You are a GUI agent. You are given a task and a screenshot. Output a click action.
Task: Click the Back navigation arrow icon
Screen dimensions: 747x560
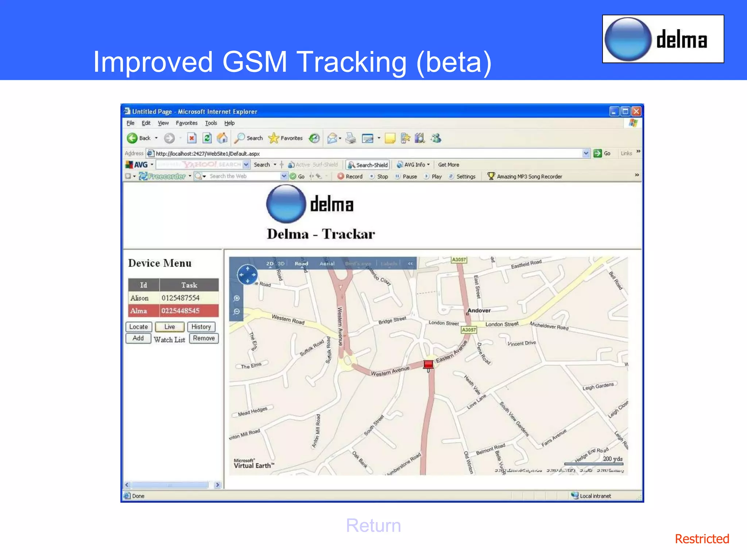(132, 138)
